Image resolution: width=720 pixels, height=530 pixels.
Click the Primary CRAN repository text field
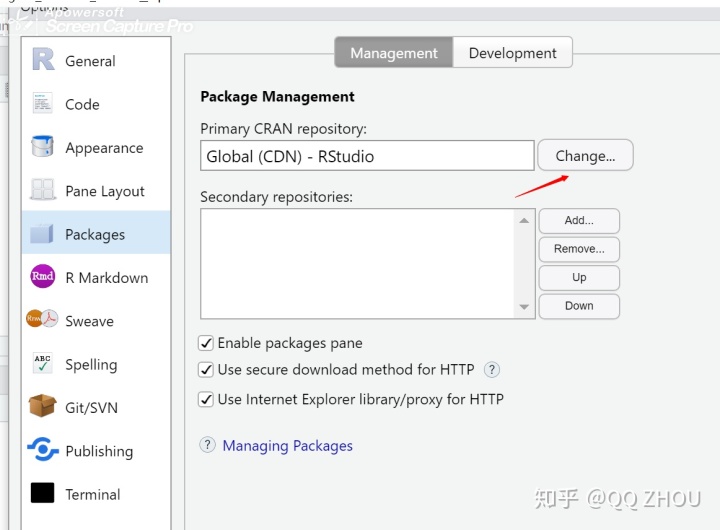coord(367,156)
